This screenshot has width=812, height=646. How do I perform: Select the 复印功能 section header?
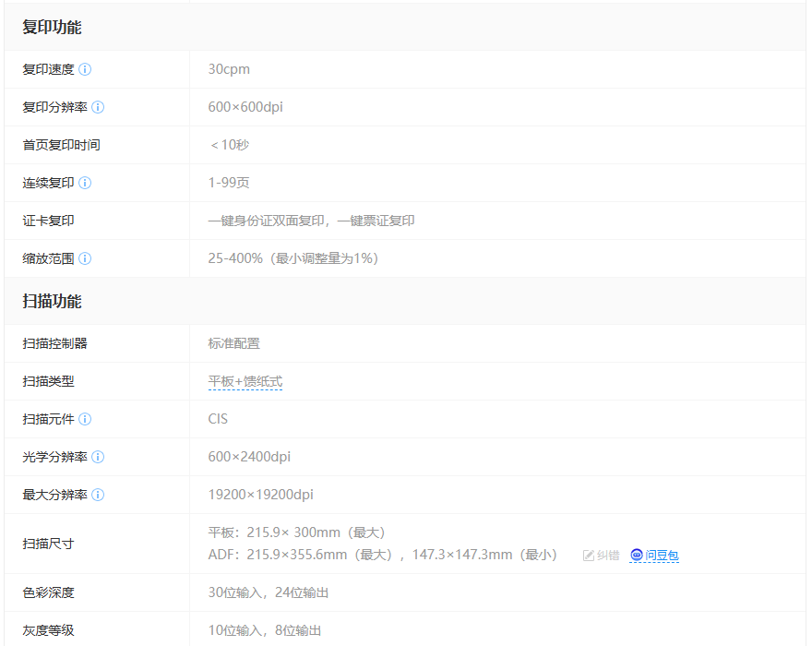(x=52, y=28)
